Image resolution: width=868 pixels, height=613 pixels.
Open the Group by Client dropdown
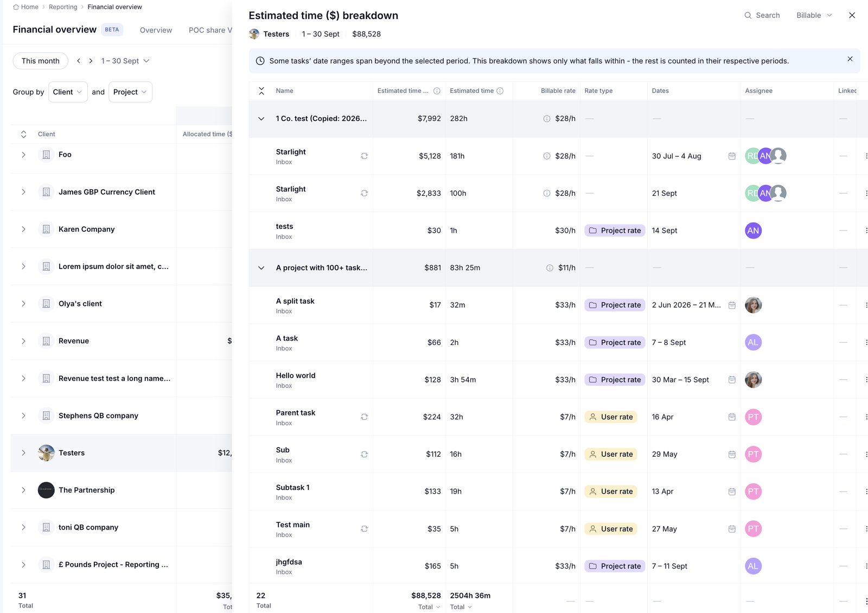(x=68, y=92)
